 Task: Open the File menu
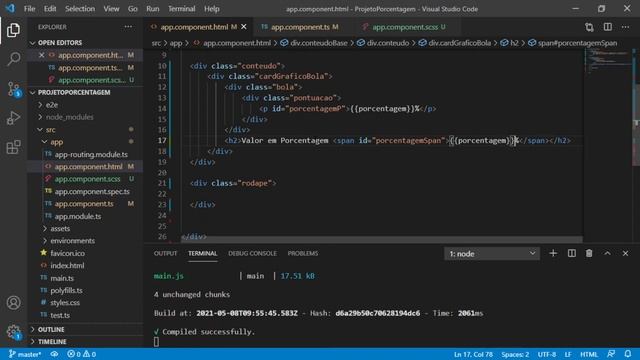29,9
